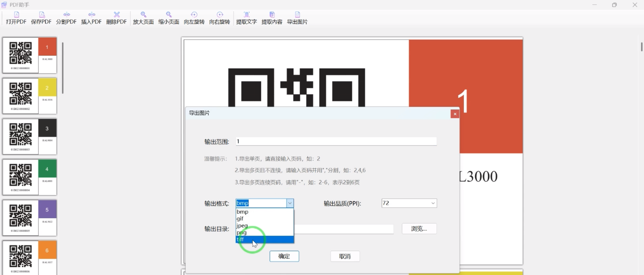
Task: Rotate page left (向左旋转)
Action: click(194, 18)
